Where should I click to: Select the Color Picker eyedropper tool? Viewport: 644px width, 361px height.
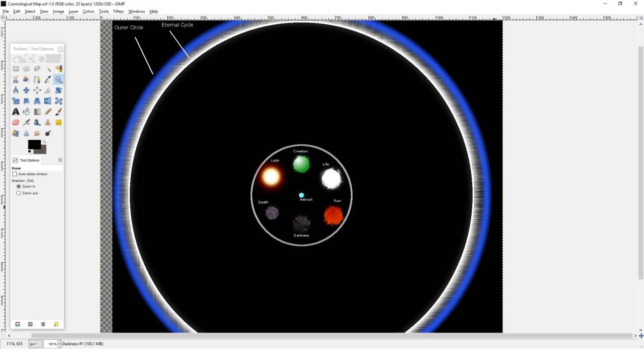pos(48,79)
